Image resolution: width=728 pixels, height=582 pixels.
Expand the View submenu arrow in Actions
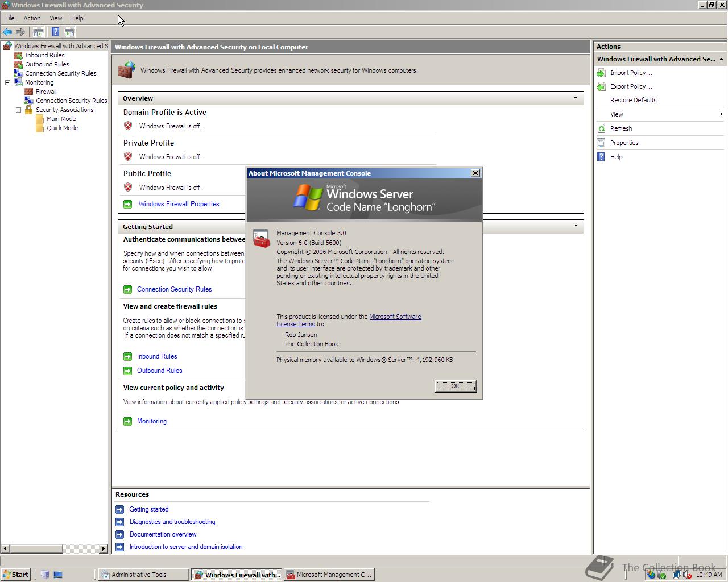point(721,114)
